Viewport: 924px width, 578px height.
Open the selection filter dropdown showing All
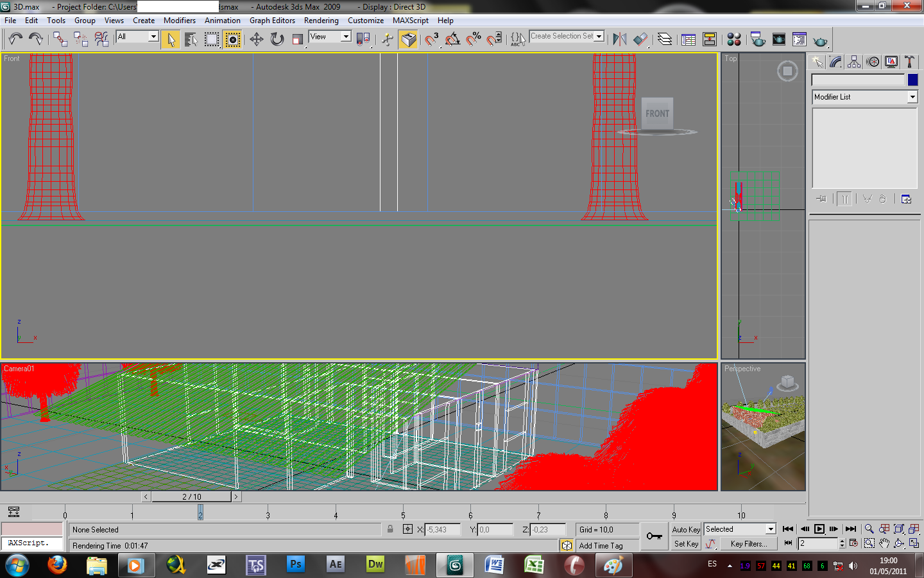(137, 37)
